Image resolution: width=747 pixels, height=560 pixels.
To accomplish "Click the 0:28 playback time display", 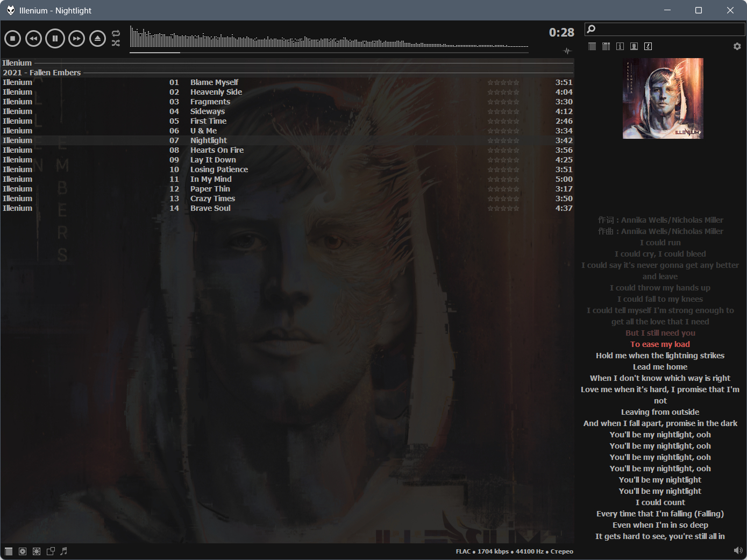I will pos(561,33).
